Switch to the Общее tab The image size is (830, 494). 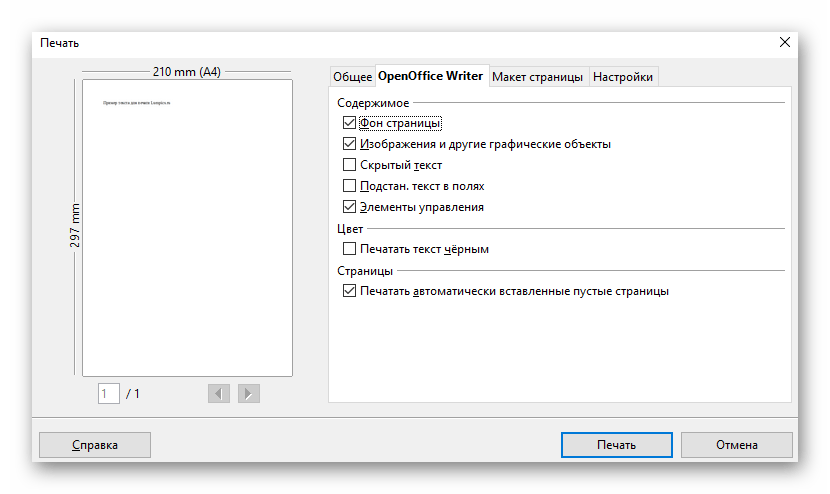coord(351,77)
